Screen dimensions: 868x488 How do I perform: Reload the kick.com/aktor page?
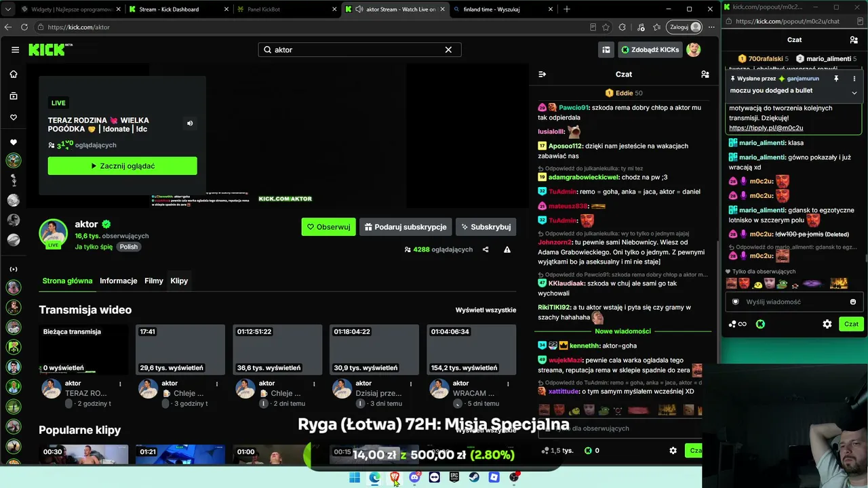coord(24,27)
